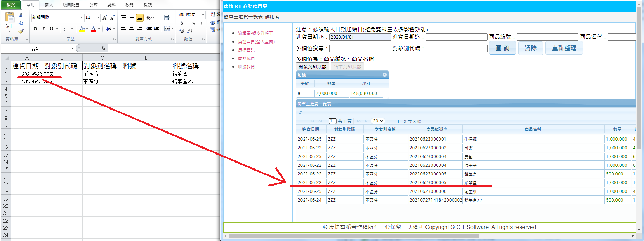Apply percent style number format
The height and width of the screenshot is (241, 644).
(193, 23)
